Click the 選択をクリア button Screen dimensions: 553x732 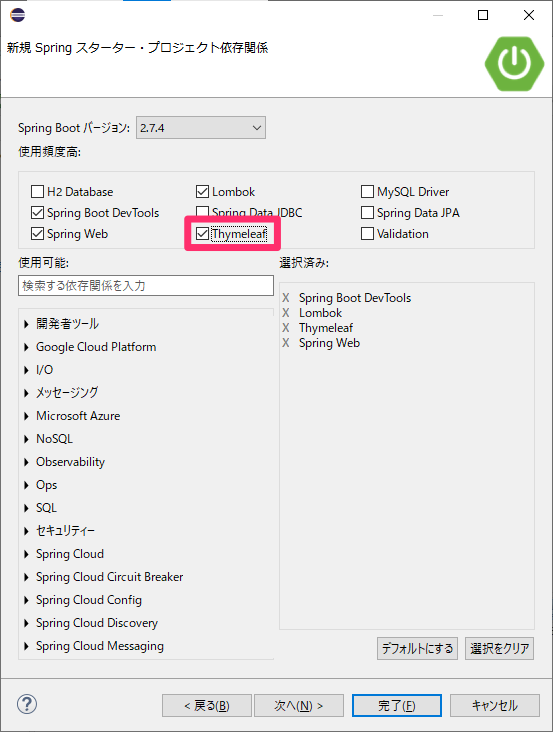click(499, 648)
